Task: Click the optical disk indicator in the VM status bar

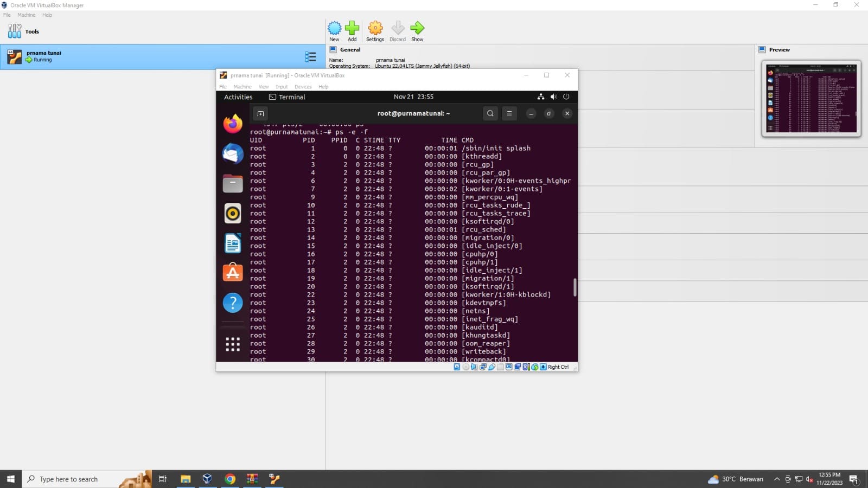Action: pos(465,367)
